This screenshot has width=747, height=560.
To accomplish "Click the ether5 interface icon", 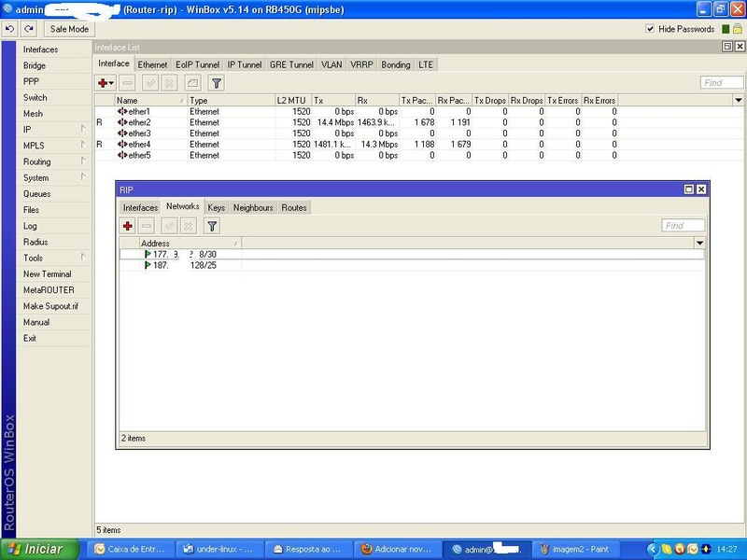I will (x=122, y=155).
